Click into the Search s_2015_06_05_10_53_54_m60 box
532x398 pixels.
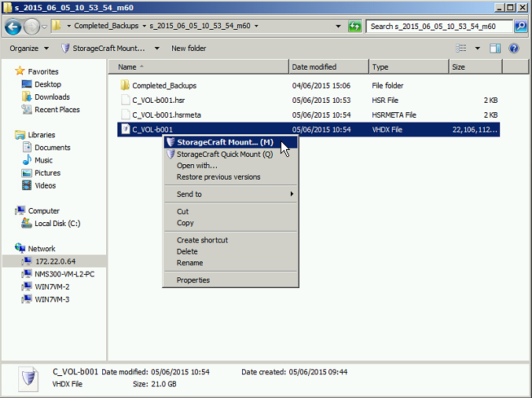pyautogui.click(x=438, y=27)
